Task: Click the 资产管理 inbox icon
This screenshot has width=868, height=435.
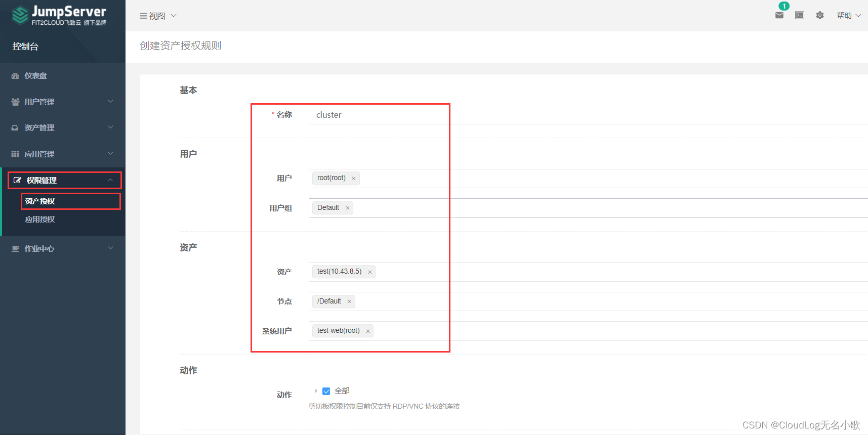Action: click(x=15, y=128)
